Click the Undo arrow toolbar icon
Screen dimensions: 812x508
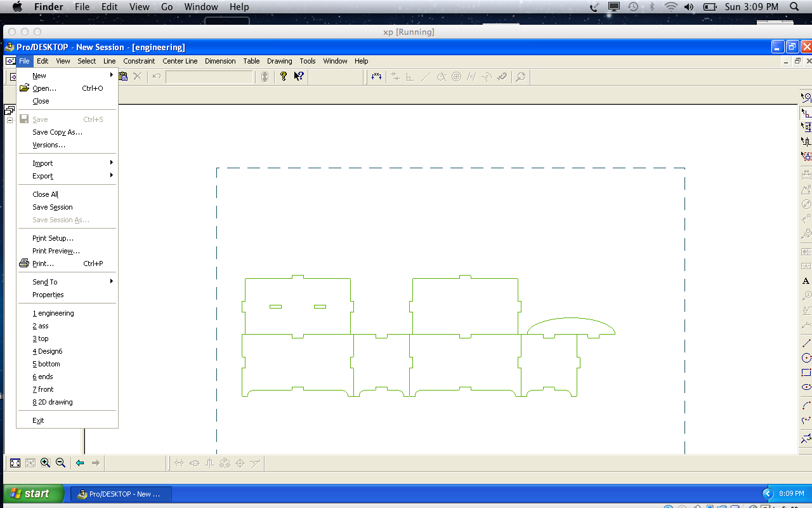coord(157,76)
